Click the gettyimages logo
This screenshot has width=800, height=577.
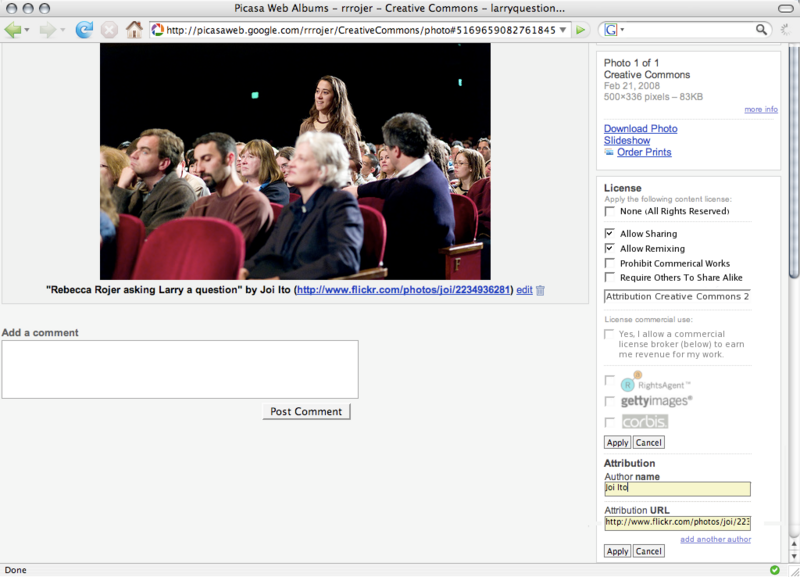[657, 401]
